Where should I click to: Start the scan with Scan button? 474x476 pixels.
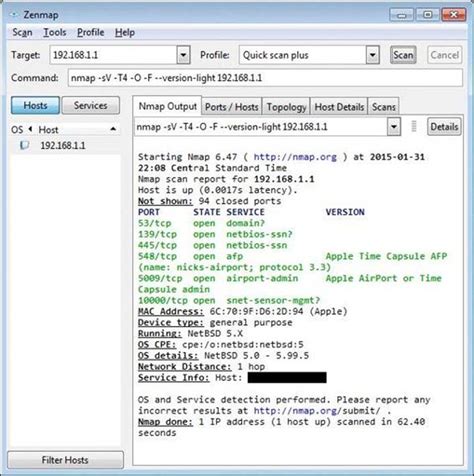(403, 55)
